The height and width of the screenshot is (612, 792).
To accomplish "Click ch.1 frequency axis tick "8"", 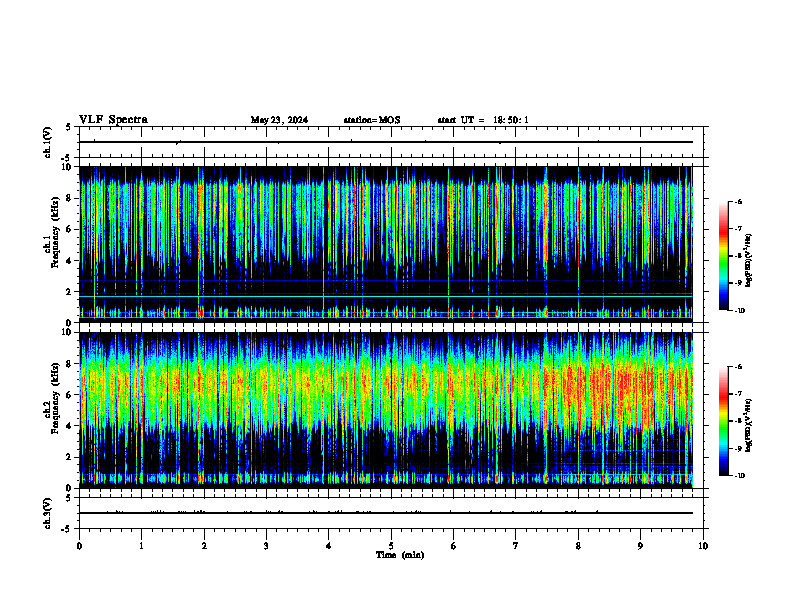I will tap(69, 198).
